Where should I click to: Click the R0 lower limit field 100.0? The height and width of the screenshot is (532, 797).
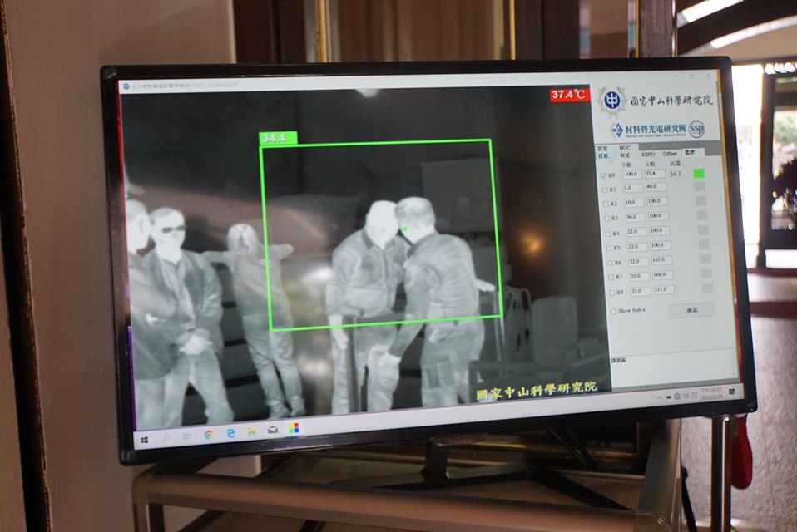coord(631,175)
